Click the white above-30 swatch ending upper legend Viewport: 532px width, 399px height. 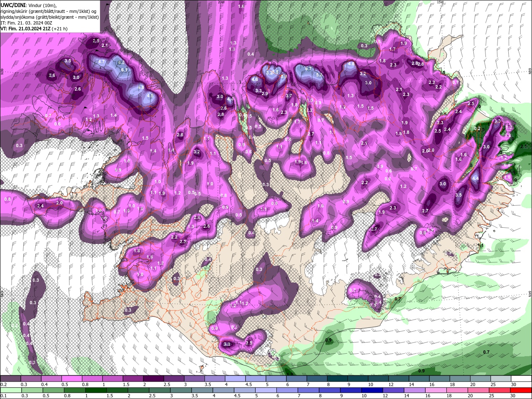[x=521, y=379]
